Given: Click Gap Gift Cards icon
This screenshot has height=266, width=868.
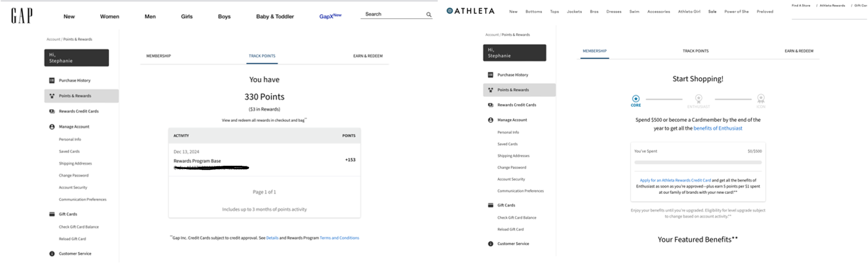Looking at the screenshot, I should (x=52, y=214).
